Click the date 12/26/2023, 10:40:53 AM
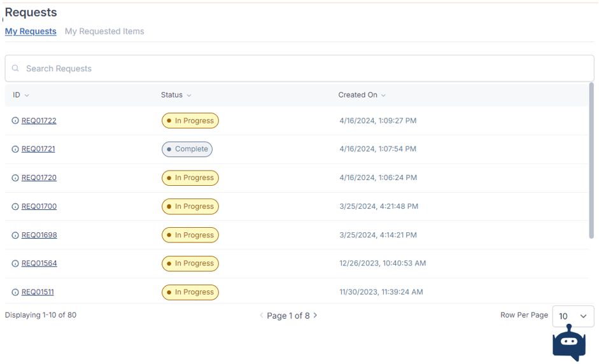 click(383, 263)
